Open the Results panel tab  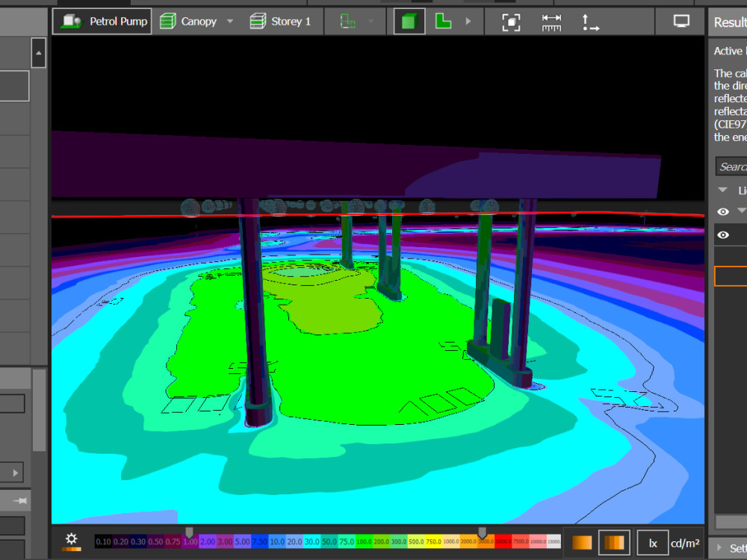point(728,22)
